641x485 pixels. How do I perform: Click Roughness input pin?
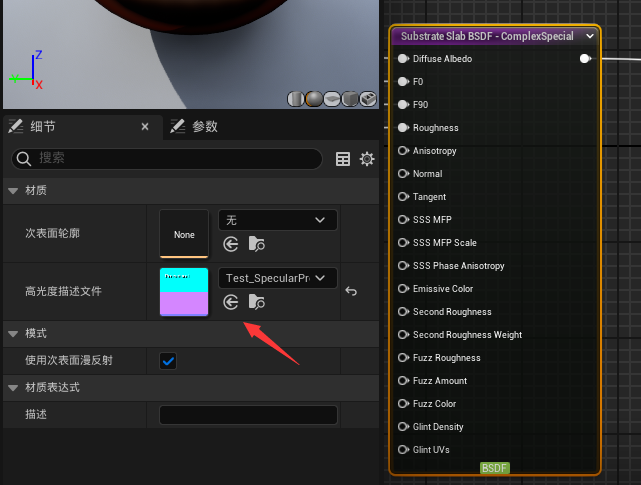coord(403,128)
